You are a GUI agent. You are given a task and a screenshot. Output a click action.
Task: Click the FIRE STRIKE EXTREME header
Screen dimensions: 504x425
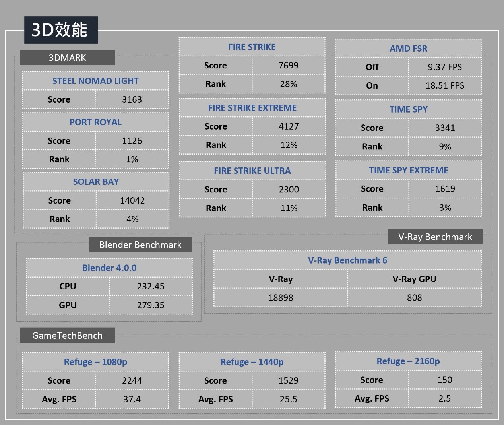[x=252, y=108]
